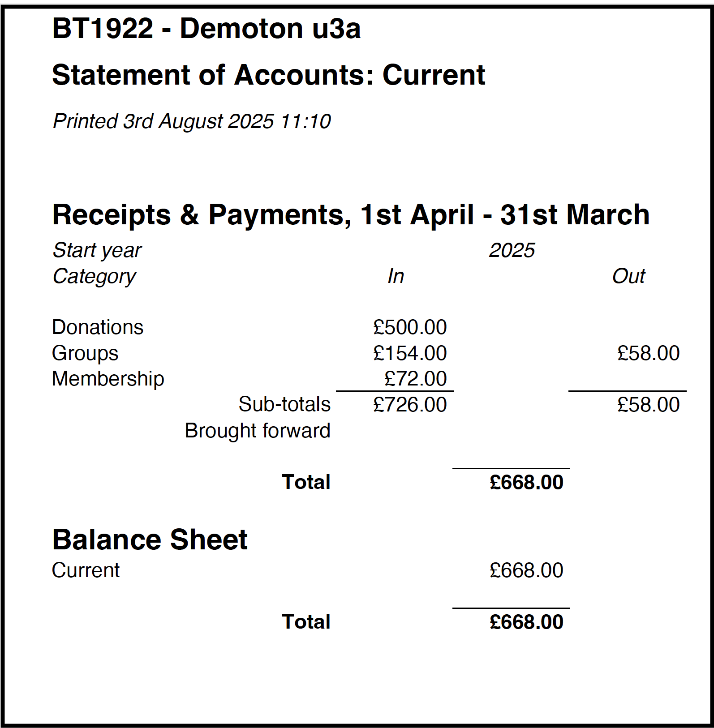714x728 pixels.
Task: Click the Balance Sheet heading
Action: (150, 540)
